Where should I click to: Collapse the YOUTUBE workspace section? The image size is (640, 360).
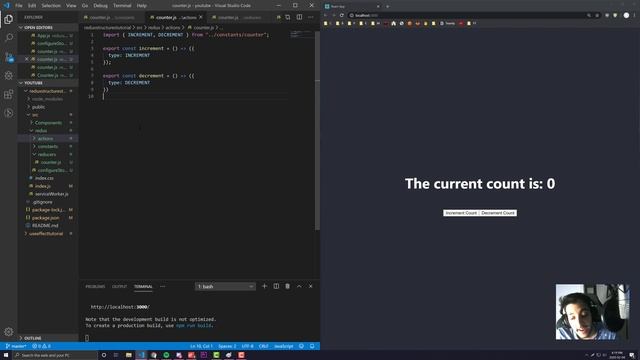(48, 83)
